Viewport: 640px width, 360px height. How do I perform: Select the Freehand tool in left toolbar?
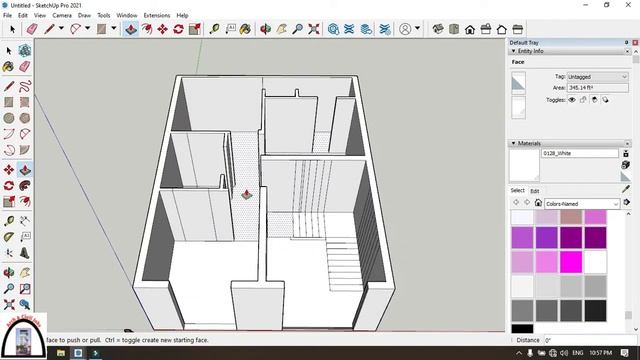point(24,86)
